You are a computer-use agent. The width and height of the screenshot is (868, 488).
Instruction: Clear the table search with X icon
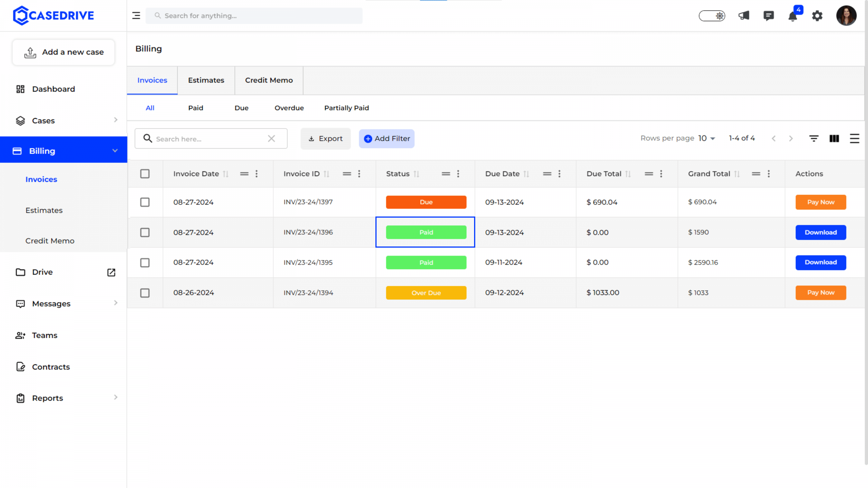pos(271,139)
